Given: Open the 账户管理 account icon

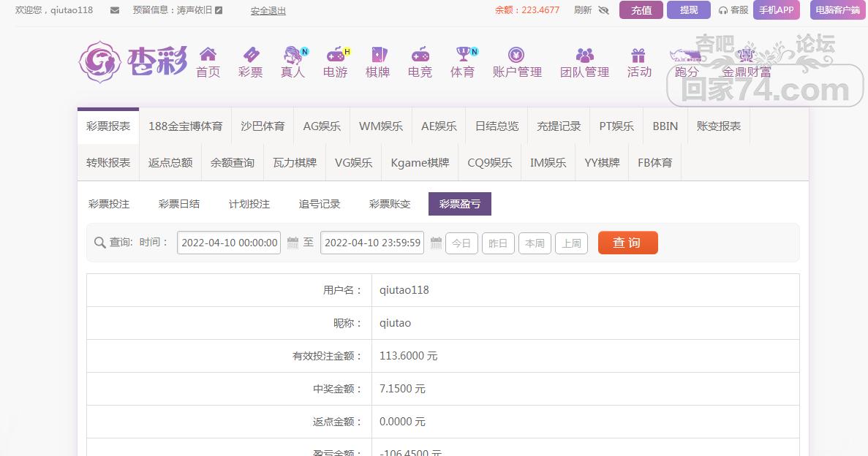Looking at the screenshot, I should pyautogui.click(x=516, y=54).
